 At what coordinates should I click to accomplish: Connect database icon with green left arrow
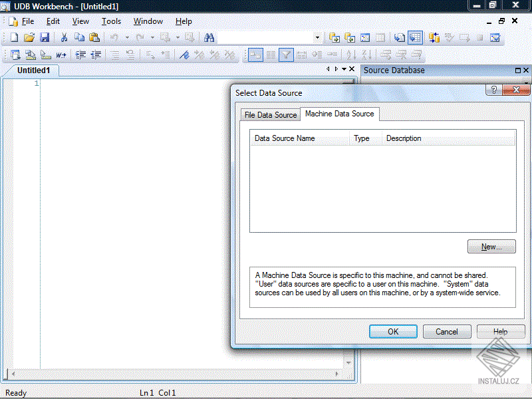click(x=350, y=37)
